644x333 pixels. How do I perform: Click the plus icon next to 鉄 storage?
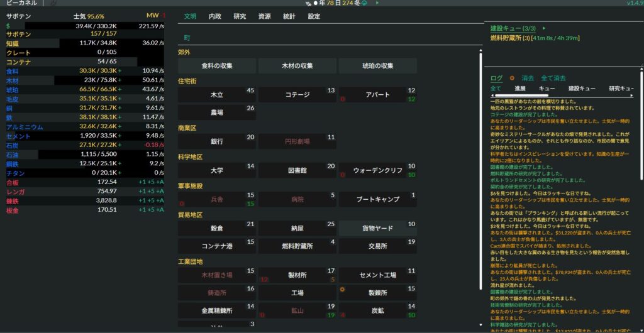pos(119,117)
